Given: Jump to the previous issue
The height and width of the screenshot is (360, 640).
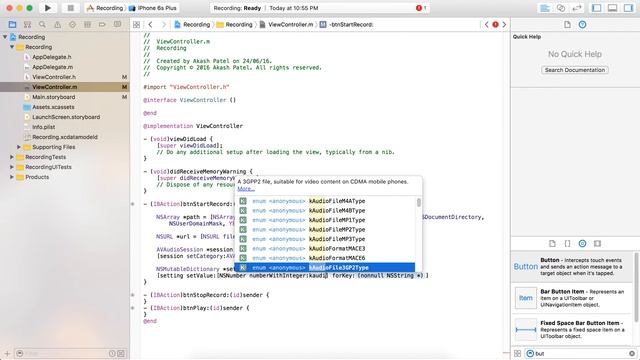Looking at the screenshot, I should click(487, 24).
